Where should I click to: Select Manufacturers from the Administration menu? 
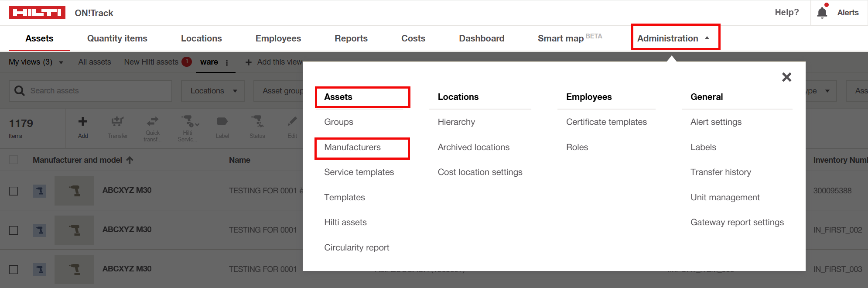pos(352,147)
